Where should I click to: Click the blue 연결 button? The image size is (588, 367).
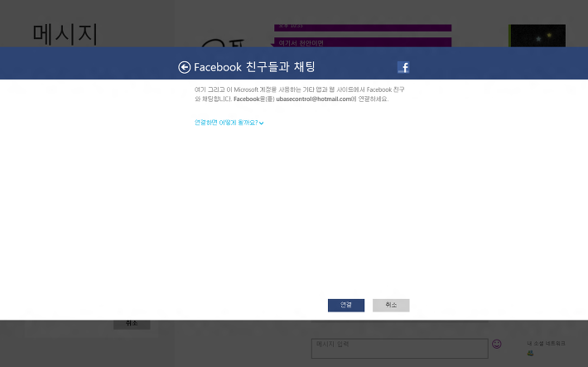click(345, 305)
